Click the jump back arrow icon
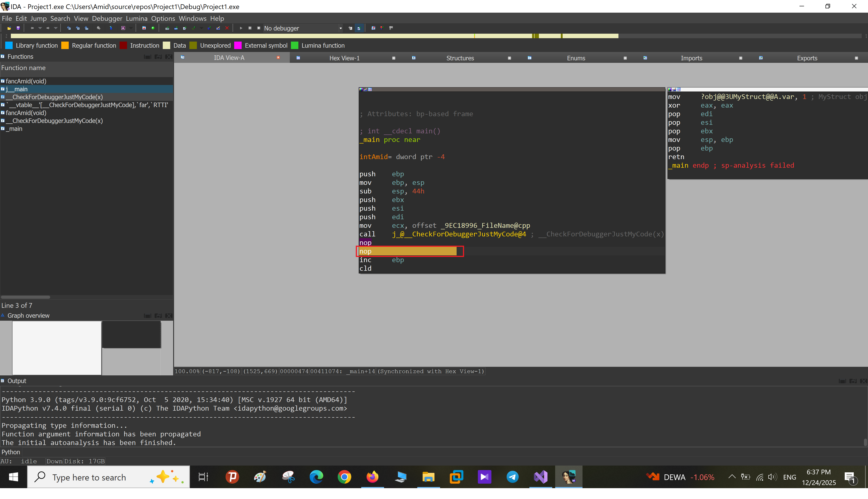Screen dimensions: 868x499 32,28
